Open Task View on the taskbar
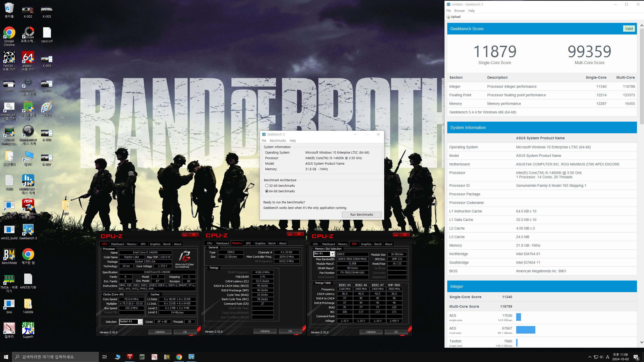This screenshot has height=362, width=644. pyautogui.click(x=105, y=357)
